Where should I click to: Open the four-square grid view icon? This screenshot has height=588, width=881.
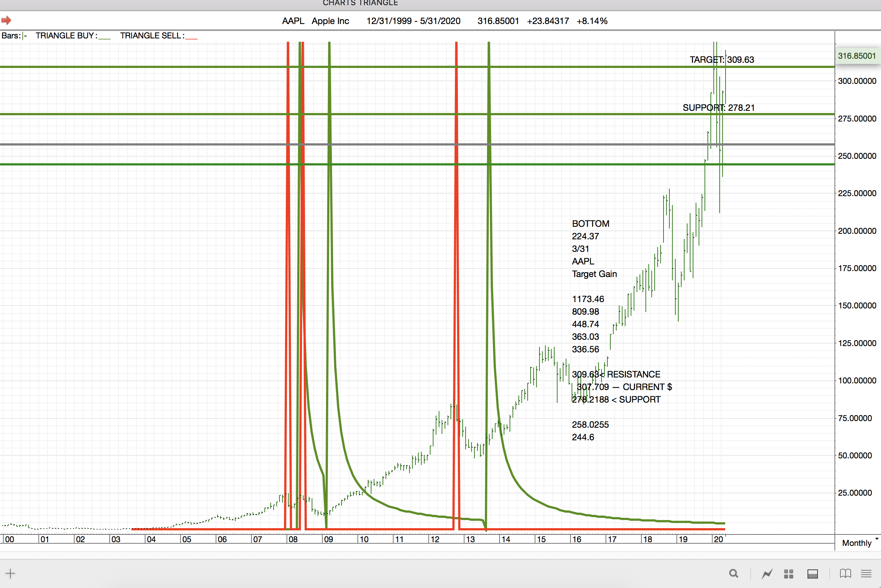[788, 573]
